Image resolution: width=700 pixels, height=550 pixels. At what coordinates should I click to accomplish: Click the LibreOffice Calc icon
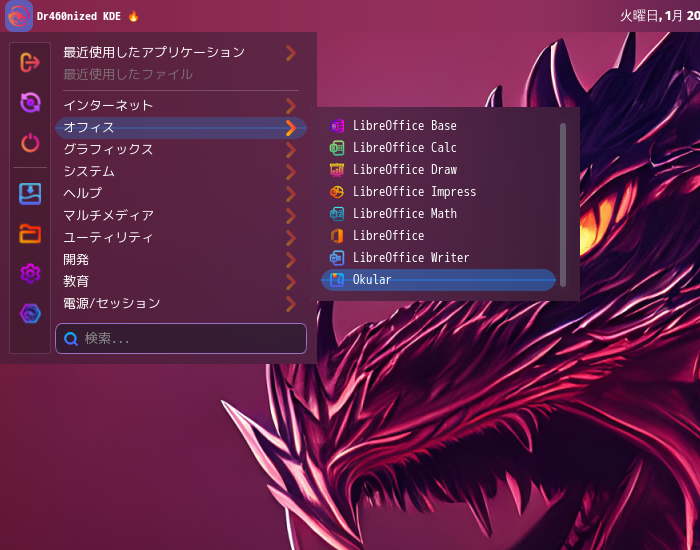pos(337,148)
